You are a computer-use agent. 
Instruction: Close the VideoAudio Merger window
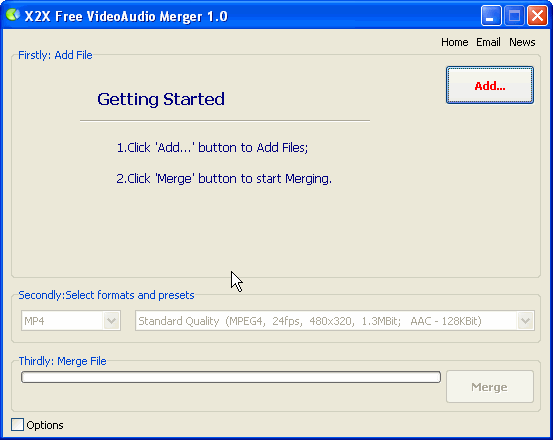point(537,16)
